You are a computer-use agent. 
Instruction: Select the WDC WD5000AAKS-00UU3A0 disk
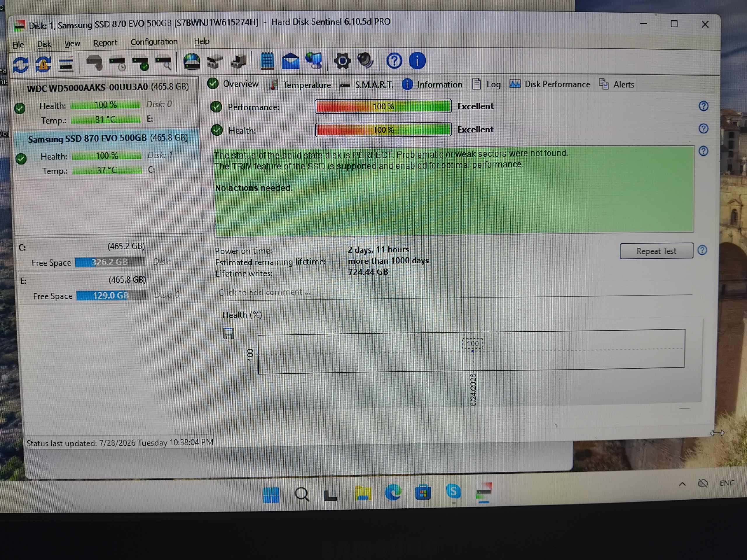coord(105,103)
